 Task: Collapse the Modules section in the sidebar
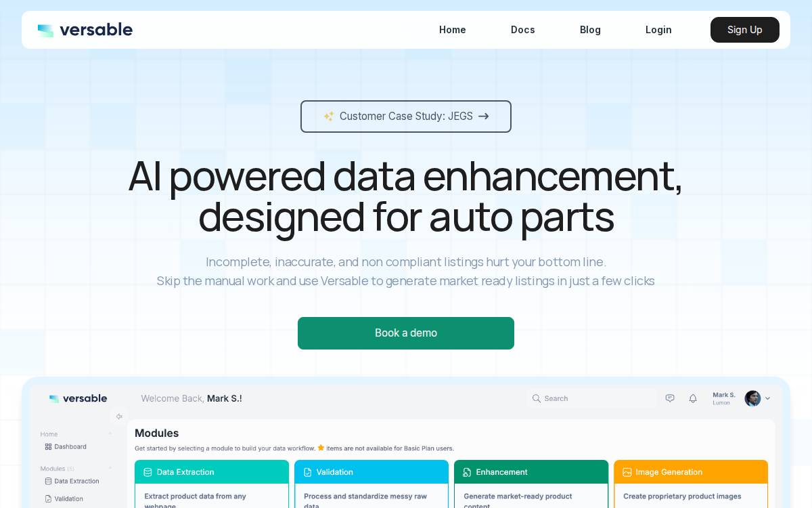pyautogui.click(x=110, y=469)
